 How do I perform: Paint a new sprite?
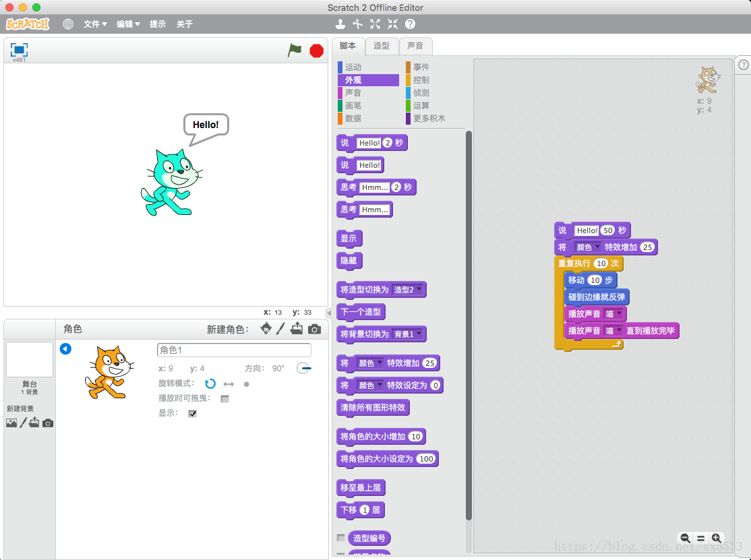[280, 329]
